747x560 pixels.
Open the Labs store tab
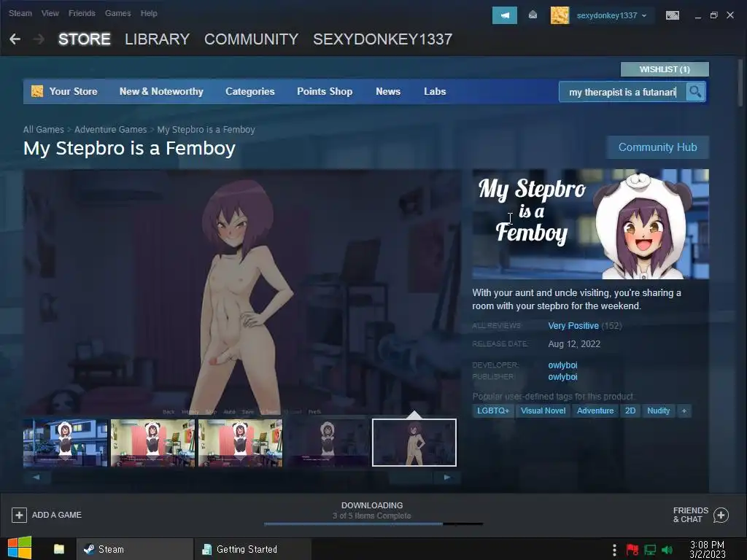click(x=435, y=91)
